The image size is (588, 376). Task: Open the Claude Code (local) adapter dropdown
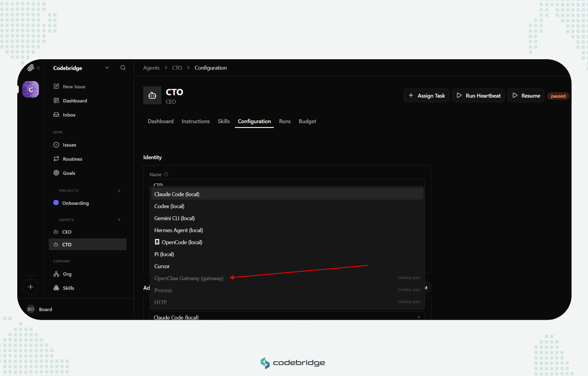pos(287,316)
